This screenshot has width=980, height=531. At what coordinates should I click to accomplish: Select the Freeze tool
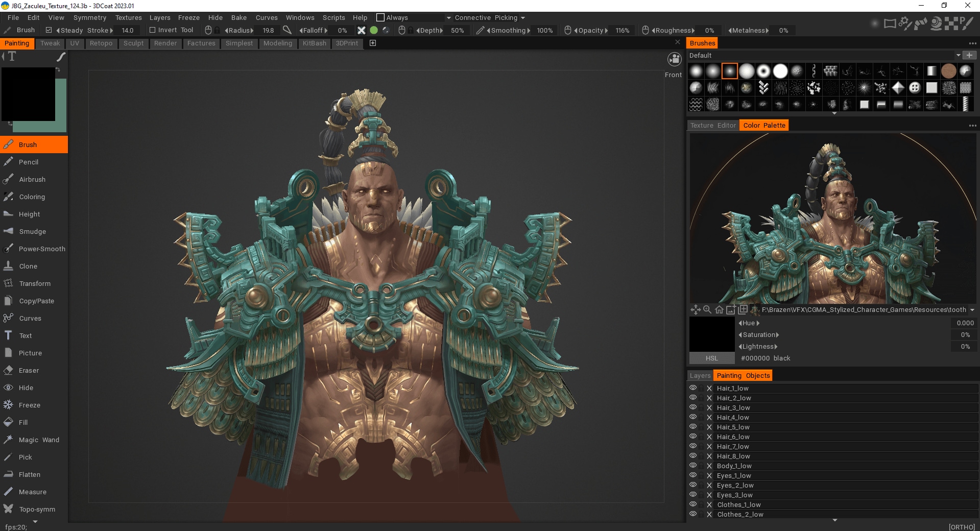29,405
